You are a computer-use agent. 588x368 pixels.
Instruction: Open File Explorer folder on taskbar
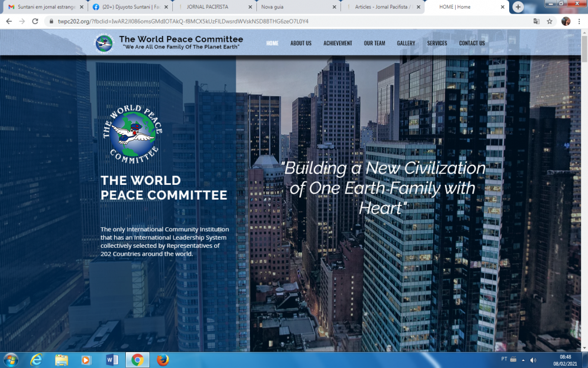(62, 360)
